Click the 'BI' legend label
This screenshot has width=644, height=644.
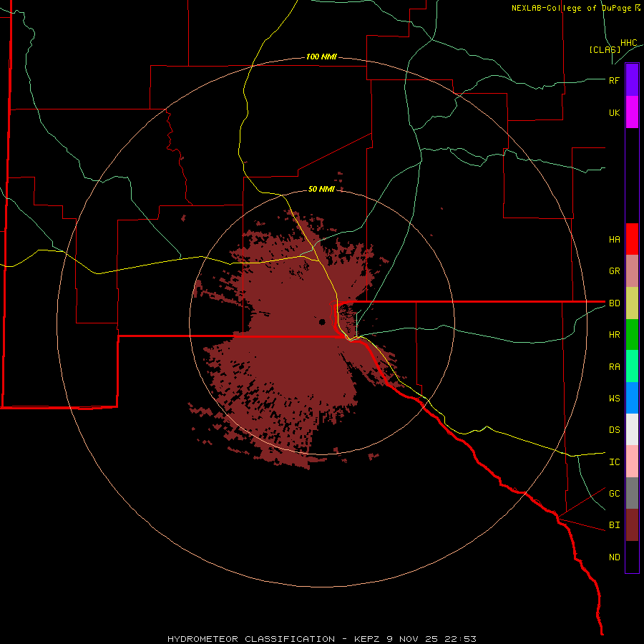click(x=614, y=525)
